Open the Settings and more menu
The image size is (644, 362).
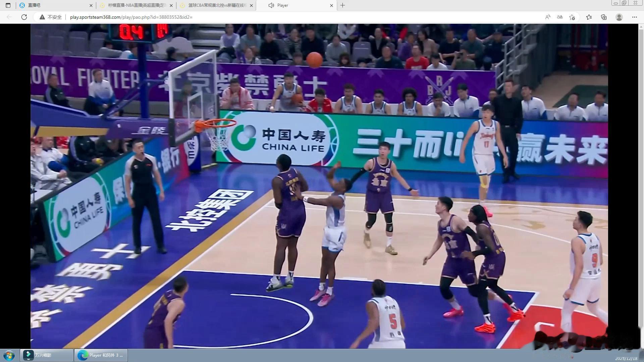point(634,17)
